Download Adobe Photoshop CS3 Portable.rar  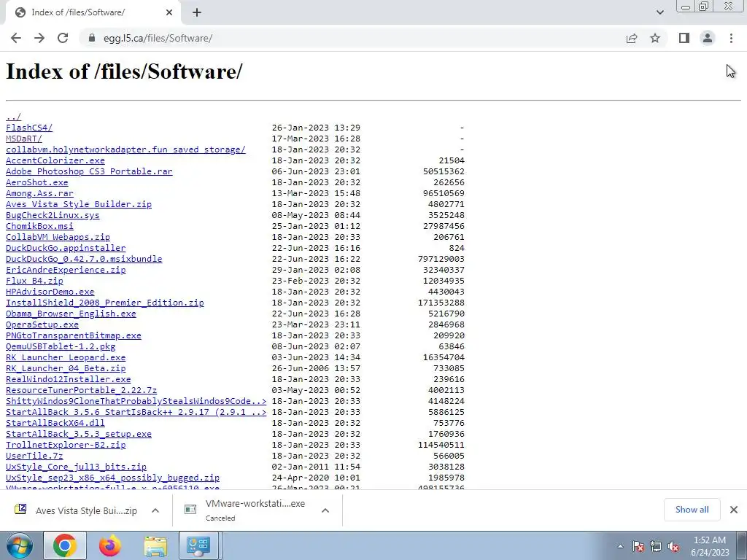coord(89,171)
